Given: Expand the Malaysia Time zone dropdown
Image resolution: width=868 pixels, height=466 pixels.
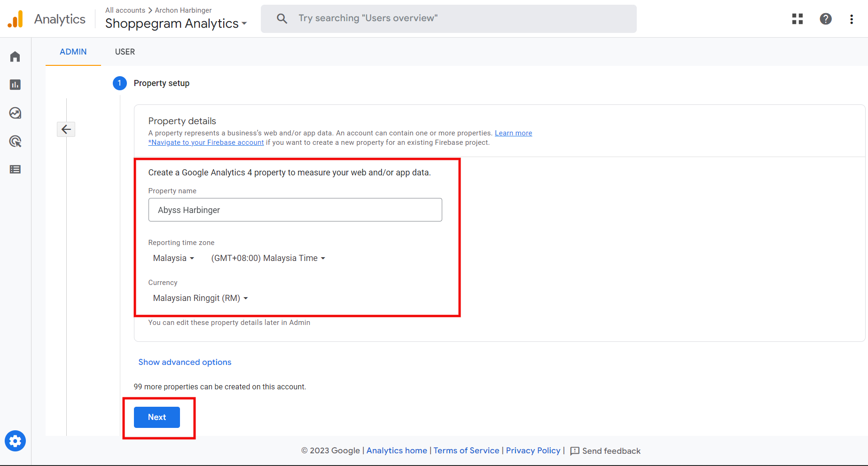Looking at the screenshot, I should pyautogui.click(x=268, y=258).
